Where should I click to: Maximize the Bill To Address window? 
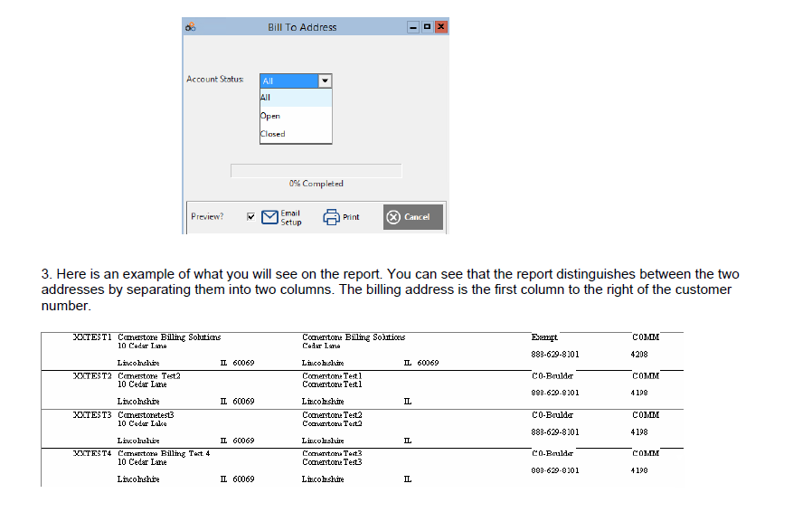427,27
